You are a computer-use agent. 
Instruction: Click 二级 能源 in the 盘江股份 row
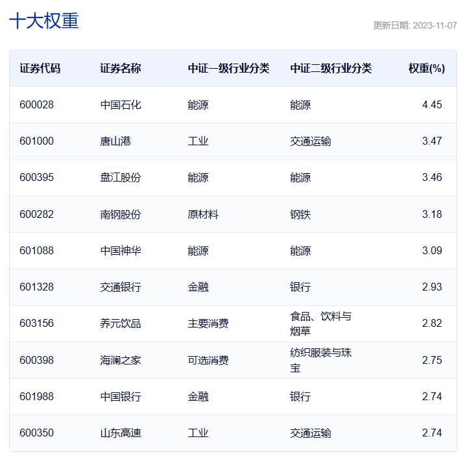coord(300,178)
